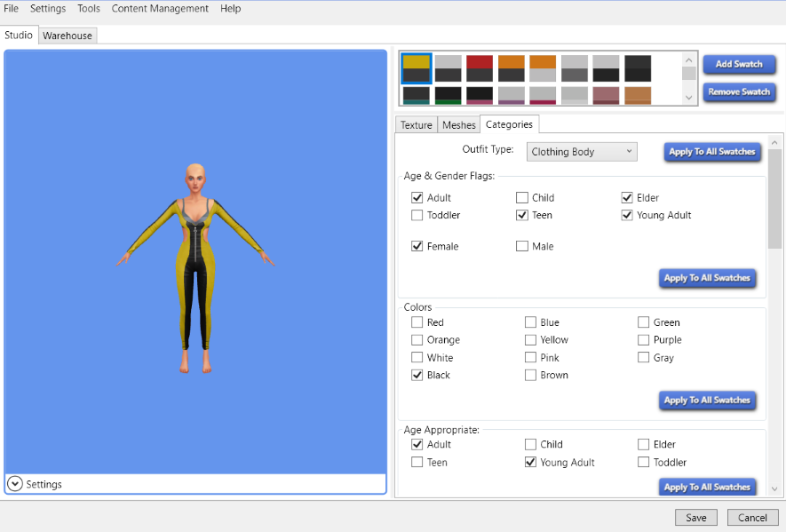Check the Purple color checkbox
Screen dimensions: 786x532
pyautogui.click(x=643, y=340)
